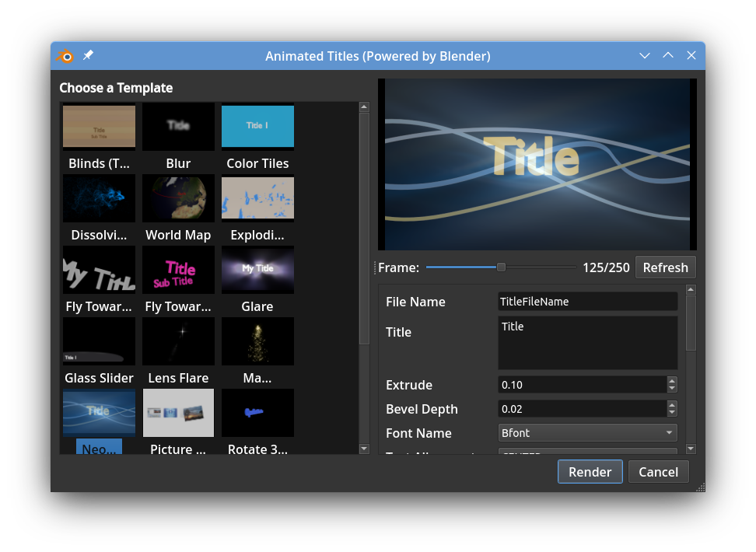
Task: Click the template list scrollbar thumb
Action: pos(364,229)
